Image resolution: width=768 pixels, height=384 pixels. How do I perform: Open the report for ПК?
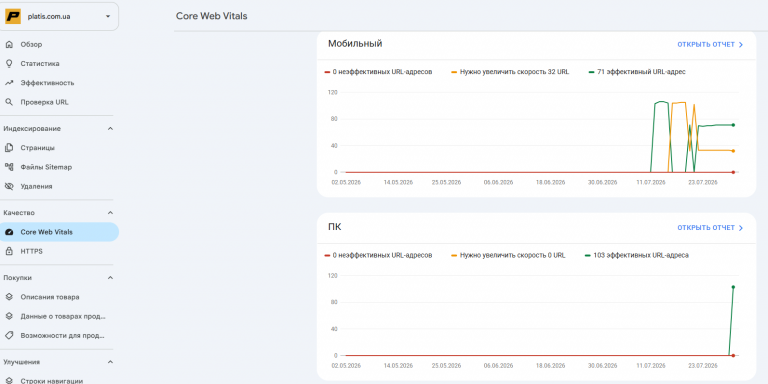(710, 228)
